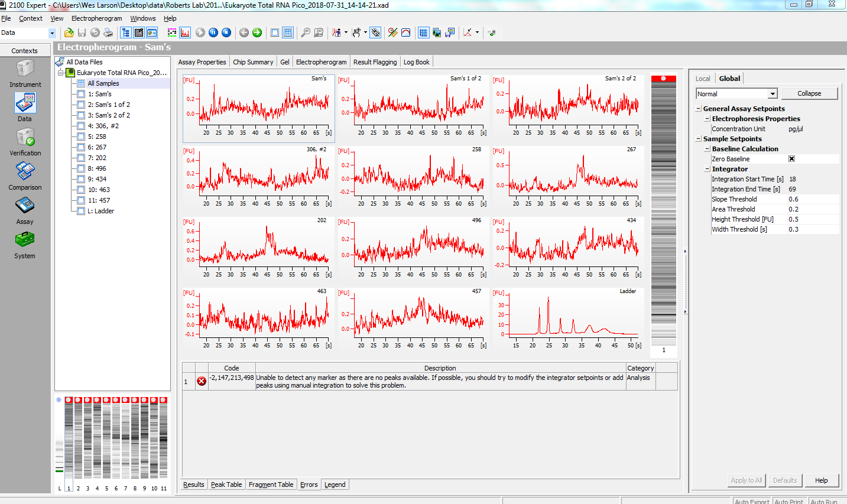Go to next sample green arrow
The height and width of the screenshot is (504, 847).
point(257,32)
